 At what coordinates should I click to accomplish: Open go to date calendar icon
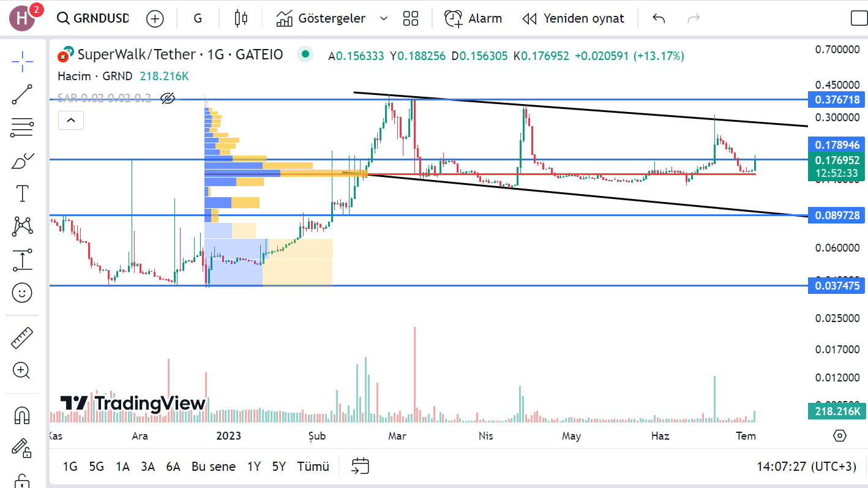tap(360, 466)
